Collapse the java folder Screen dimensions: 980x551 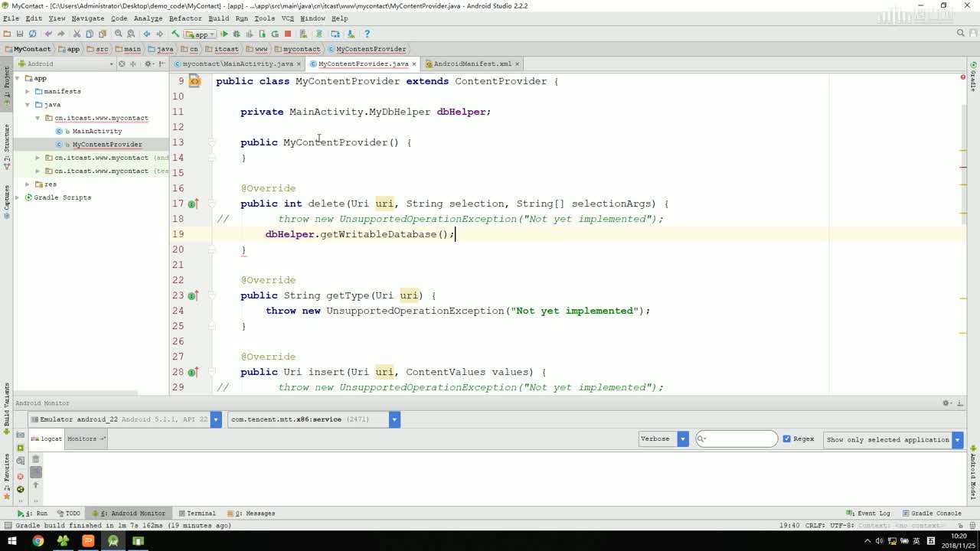click(28, 104)
